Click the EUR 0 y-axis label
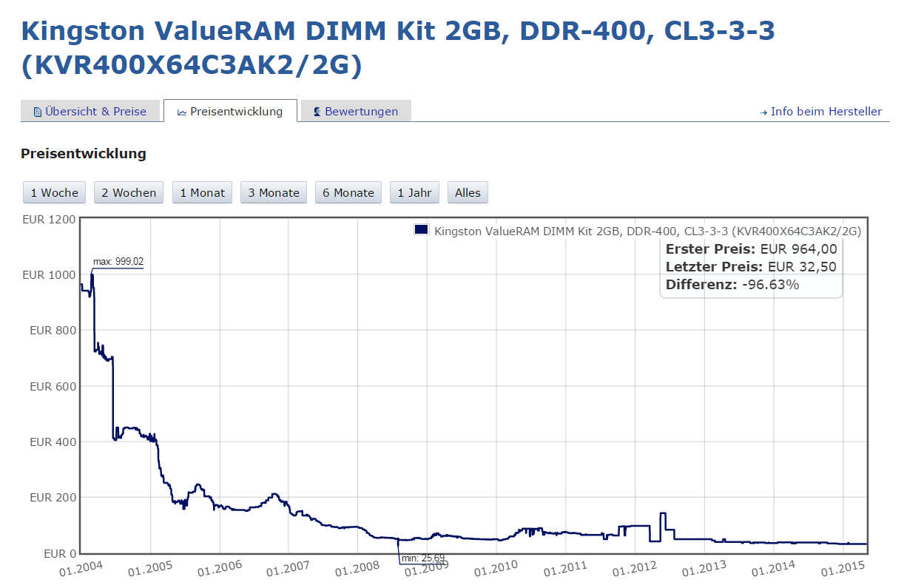The height and width of the screenshot is (588, 901). coord(59,553)
